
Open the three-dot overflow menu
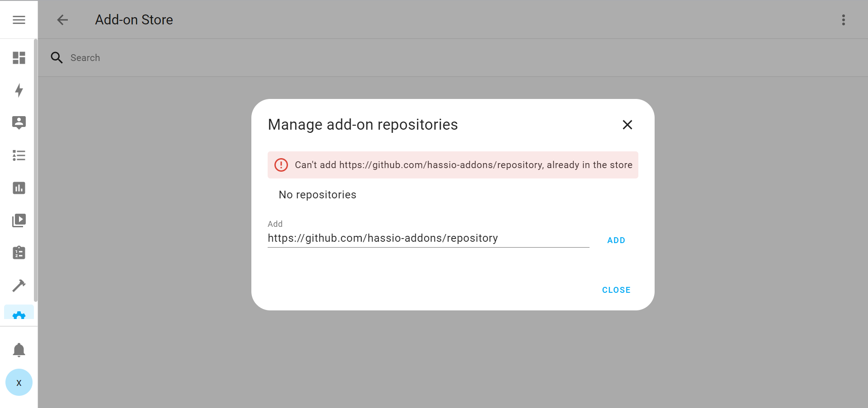[x=843, y=20]
